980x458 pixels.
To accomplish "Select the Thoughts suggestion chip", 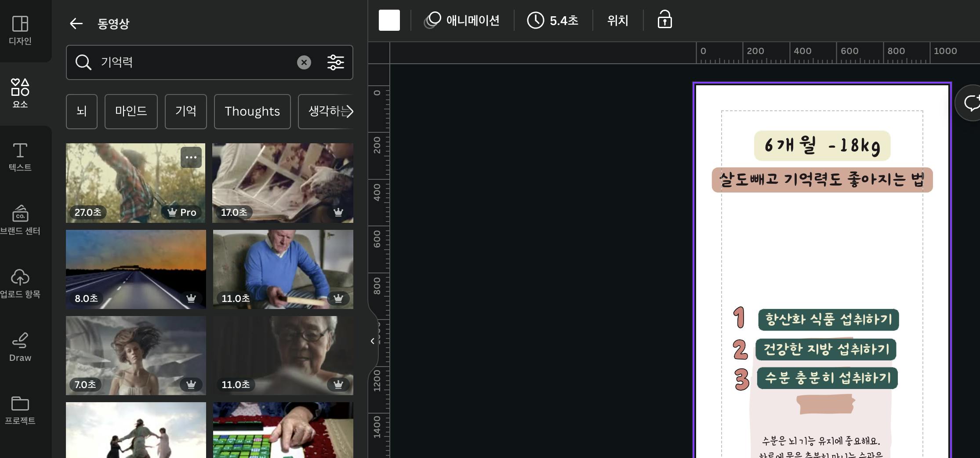I will [252, 112].
